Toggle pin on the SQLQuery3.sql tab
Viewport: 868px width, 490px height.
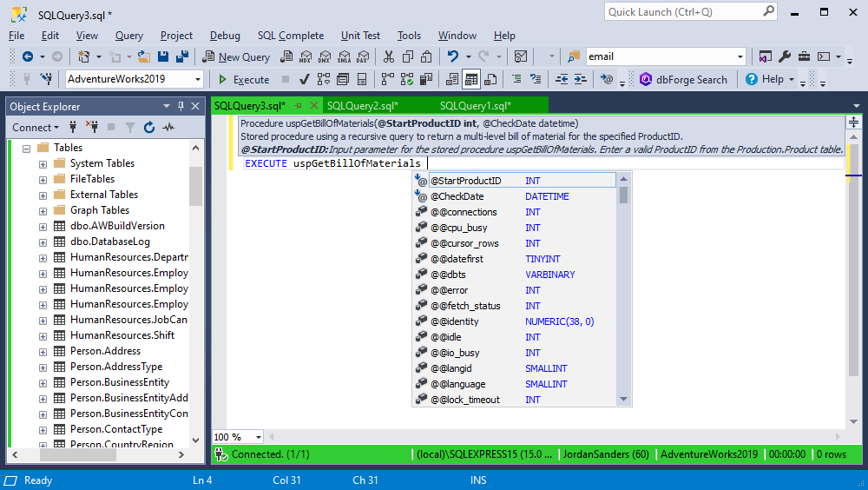(x=299, y=105)
